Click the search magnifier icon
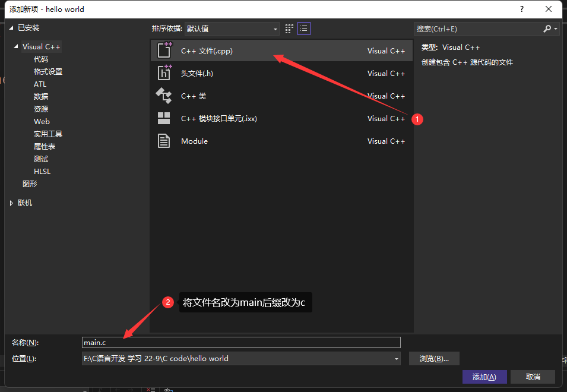The width and height of the screenshot is (567, 392). coord(546,29)
